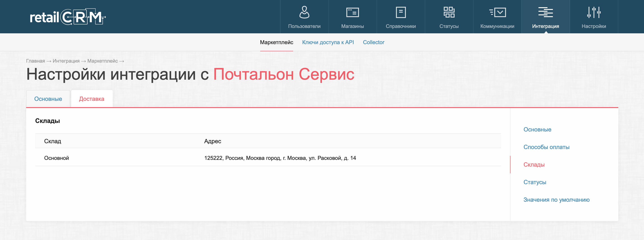644x240 pixels.
Task: Open Ключи доступа к API
Action: pos(328,42)
